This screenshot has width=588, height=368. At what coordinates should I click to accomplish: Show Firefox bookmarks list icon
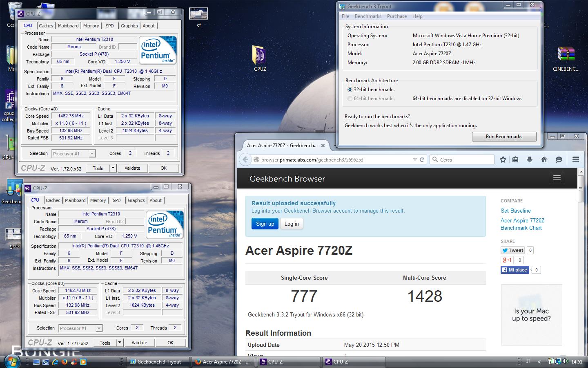click(516, 159)
